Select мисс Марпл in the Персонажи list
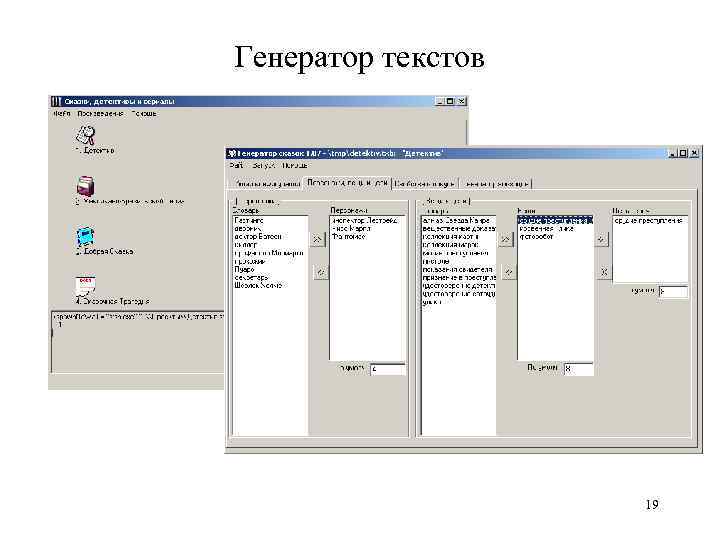This screenshot has height=540, width=720. pyautogui.click(x=351, y=228)
